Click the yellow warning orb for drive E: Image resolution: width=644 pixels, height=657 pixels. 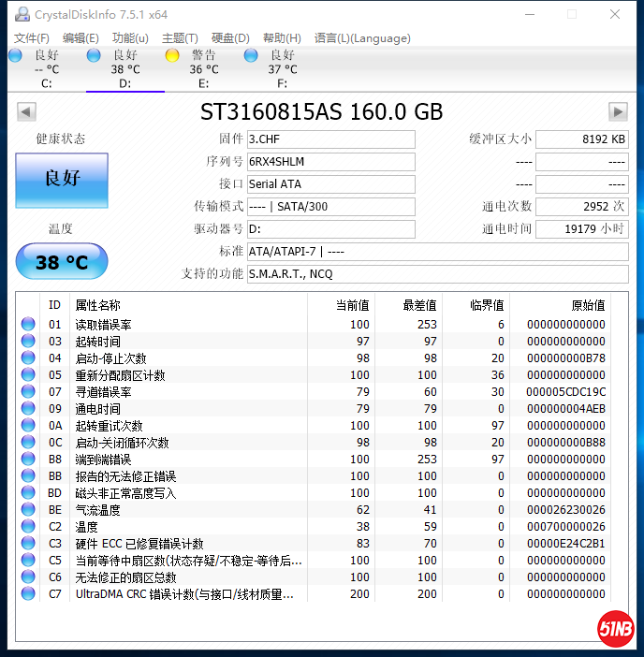172,55
